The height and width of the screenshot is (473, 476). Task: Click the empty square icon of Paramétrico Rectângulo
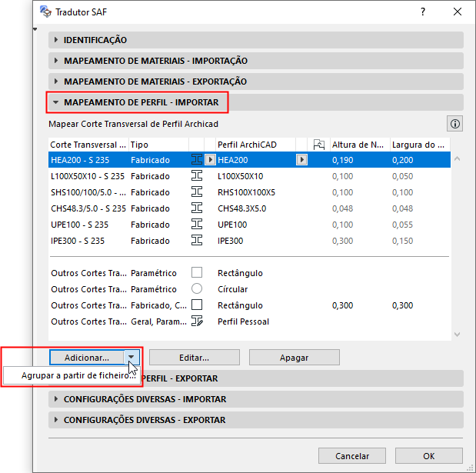pyautogui.click(x=197, y=272)
